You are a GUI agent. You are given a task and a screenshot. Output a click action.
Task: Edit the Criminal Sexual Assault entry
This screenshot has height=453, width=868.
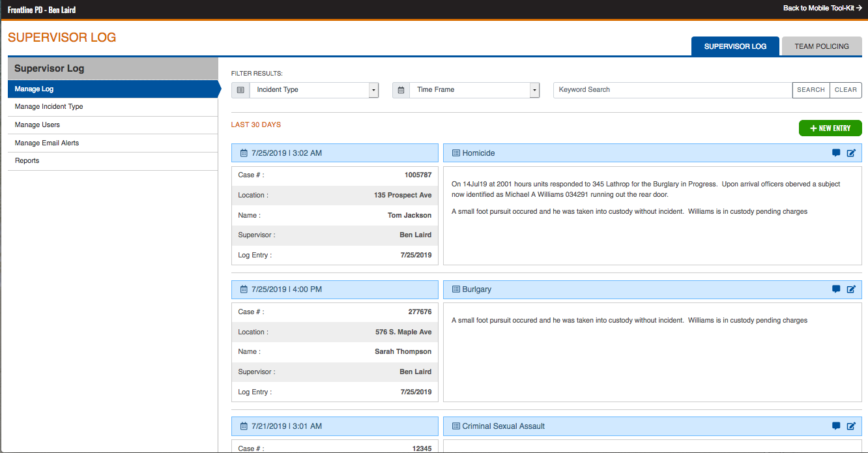tap(851, 426)
